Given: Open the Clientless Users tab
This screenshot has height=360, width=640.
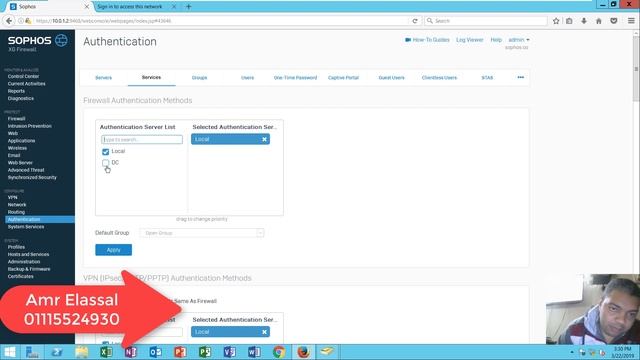Looking at the screenshot, I should 439,78.
